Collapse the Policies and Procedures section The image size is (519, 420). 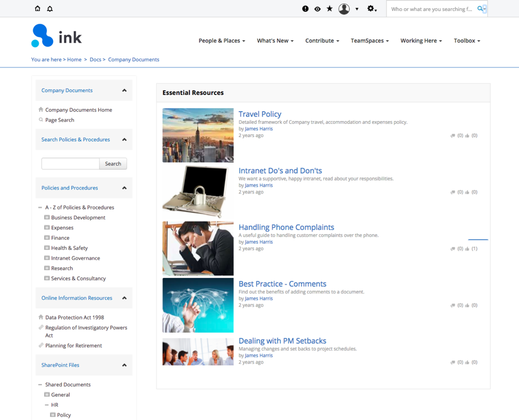click(124, 188)
